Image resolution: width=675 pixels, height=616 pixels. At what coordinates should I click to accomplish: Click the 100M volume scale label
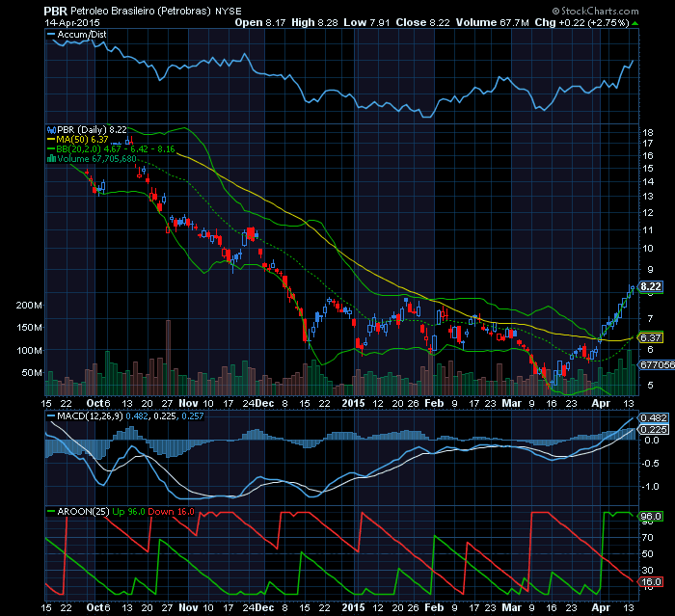tap(29, 350)
